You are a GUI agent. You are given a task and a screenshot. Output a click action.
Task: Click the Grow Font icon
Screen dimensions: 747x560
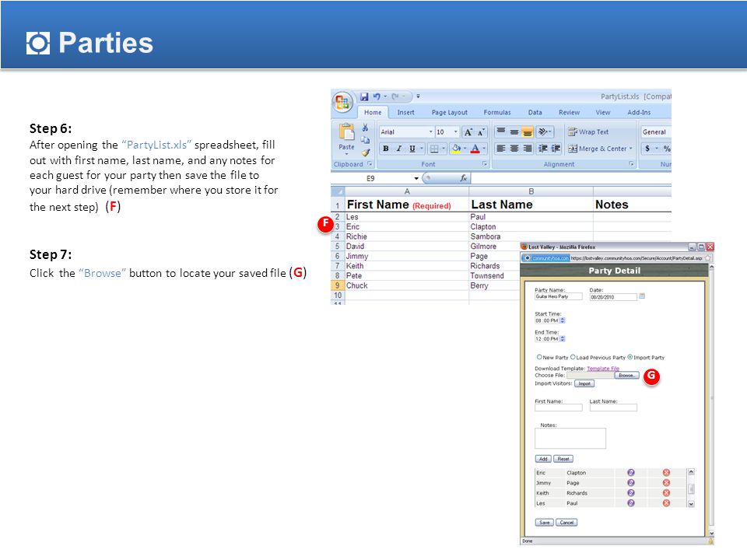[468, 132]
